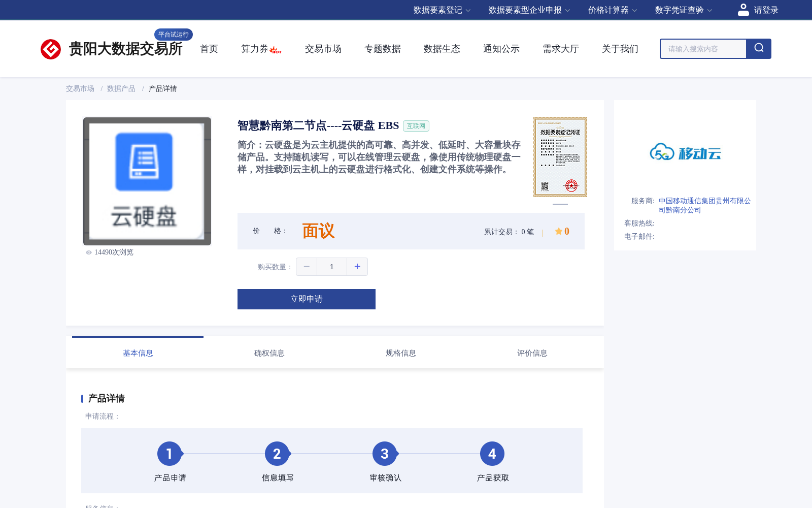Image resolution: width=812 pixels, height=508 pixels.
Task: Expand the 数据要素登记 dropdown
Action: tap(442, 10)
